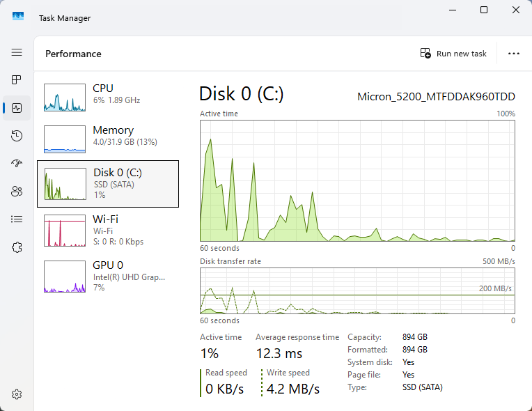532x411 pixels.
Task: Select the Disk 0 (C:) entry
Action: click(x=108, y=184)
